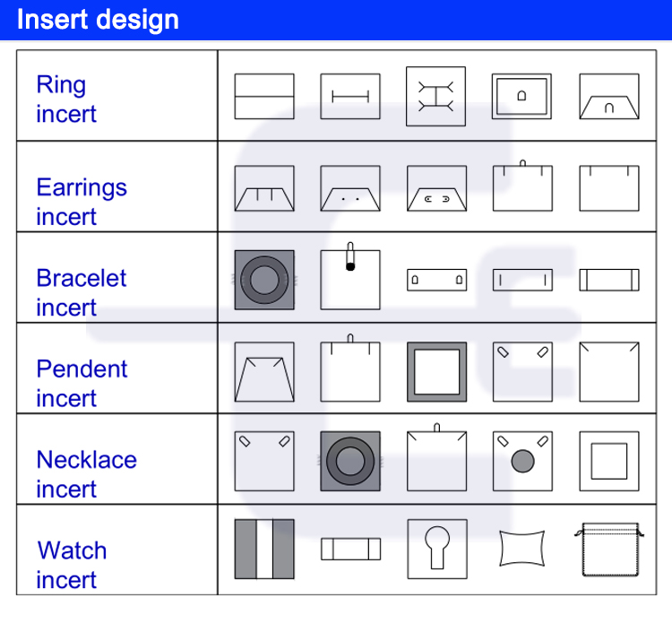The width and height of the screenshot is (672, 624).
Task: Choose the ring insert with double-Y clip design
Action: pos(435,96)
